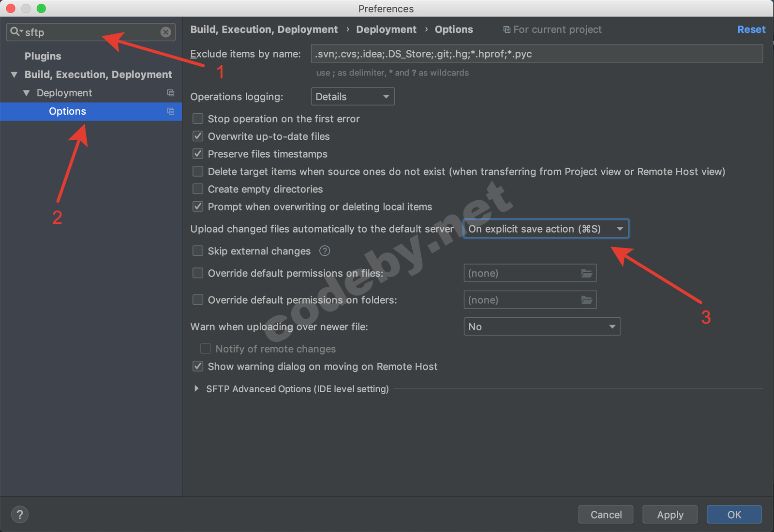The width and height of the screenshot is (774, 532).
Task: Open Upload changed files automatically dropdown
Action: click(546, 229)
